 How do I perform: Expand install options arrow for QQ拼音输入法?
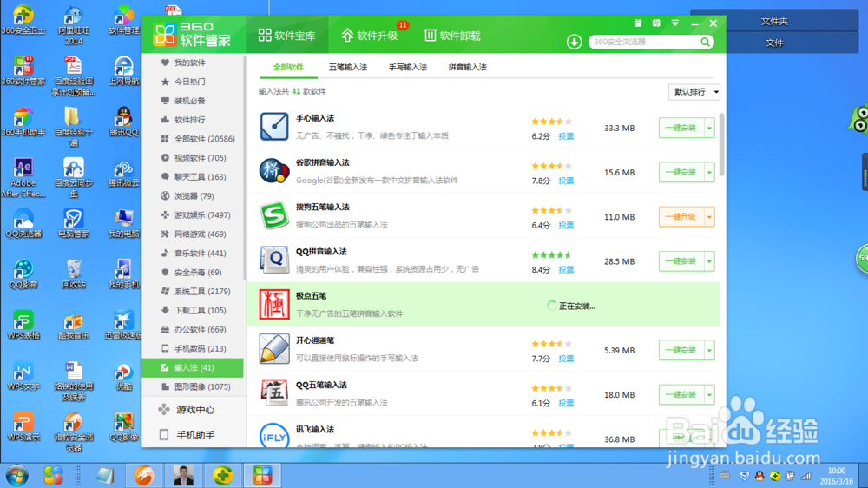[709, 261]
